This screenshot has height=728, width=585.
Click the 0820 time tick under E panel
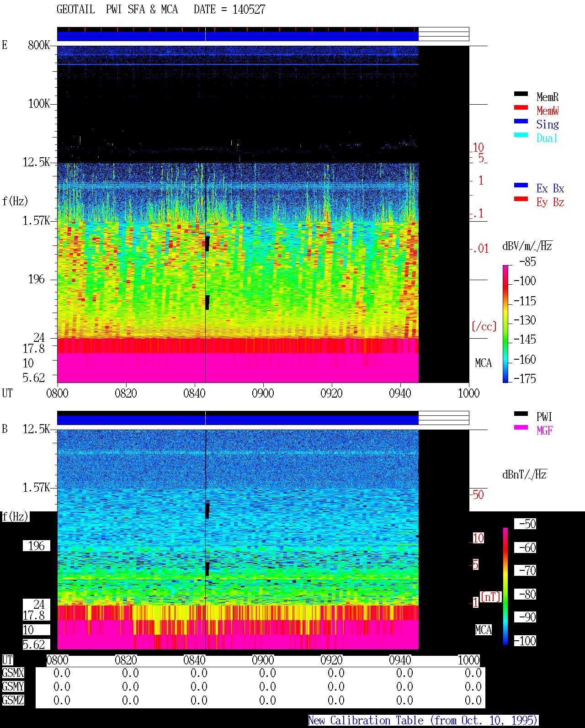click(126, 393)
